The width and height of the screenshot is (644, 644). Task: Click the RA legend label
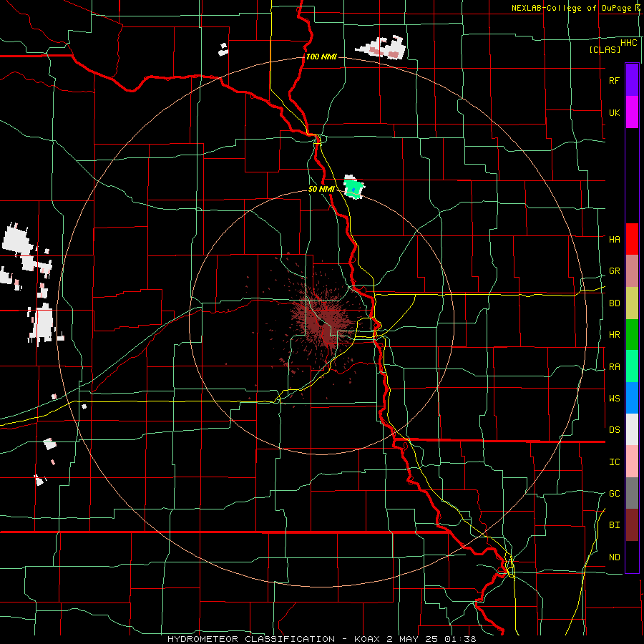tap(614, 366)
